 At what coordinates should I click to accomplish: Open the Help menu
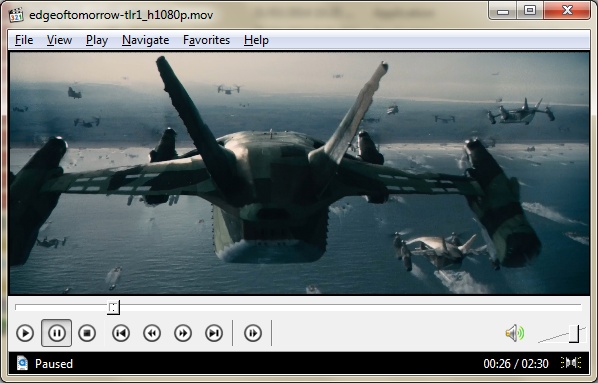click(256, 40)
